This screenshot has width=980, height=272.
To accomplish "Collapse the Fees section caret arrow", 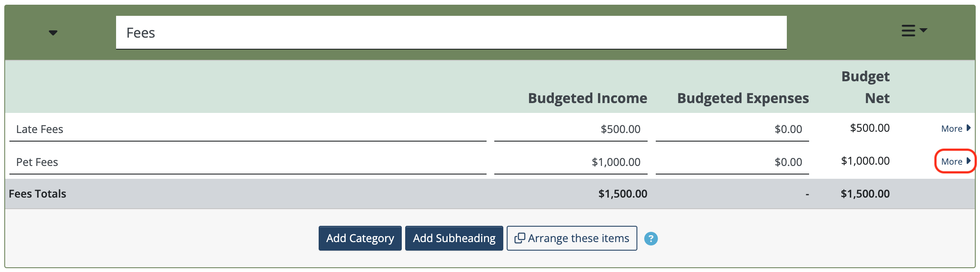I will tap(53, 33).
